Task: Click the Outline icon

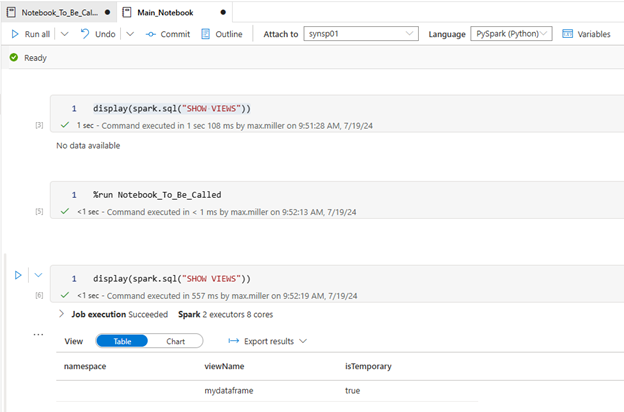Action: 205,34
